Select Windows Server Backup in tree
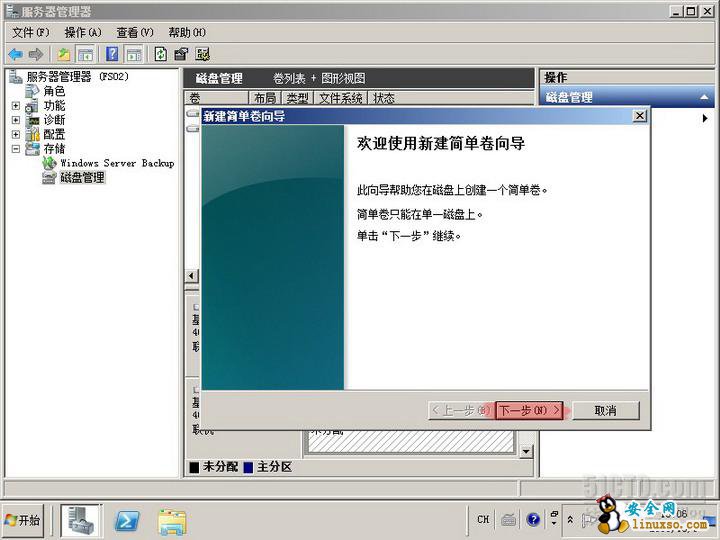The height and width of the screenshot is (540, 720). click(x=116, y=163)
